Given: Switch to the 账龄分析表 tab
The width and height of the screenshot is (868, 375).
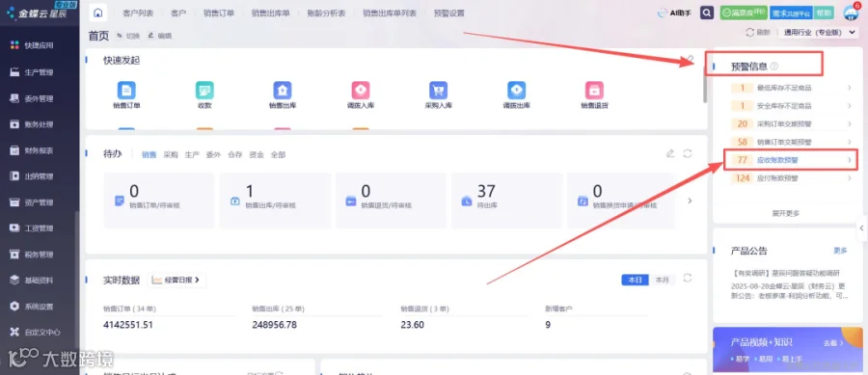Looking at the screenshot, I should coord(326,13).
